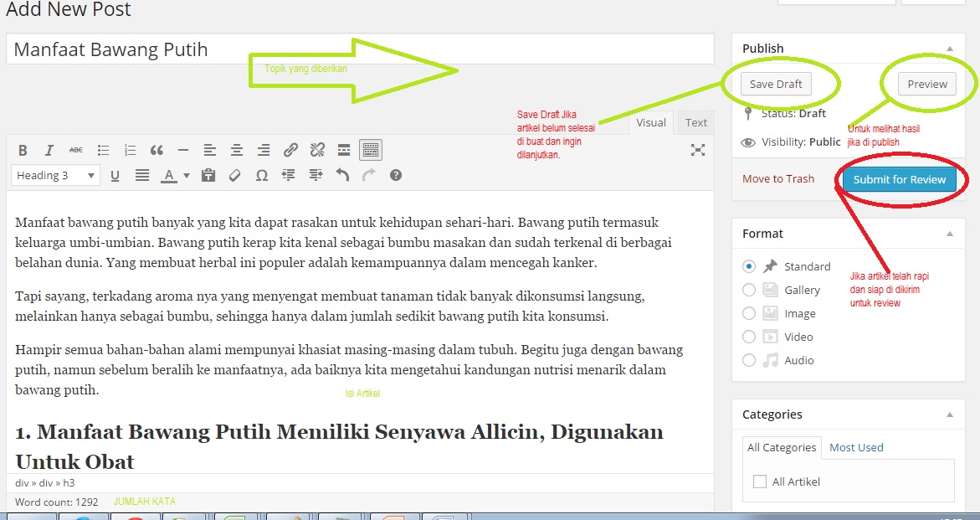
Task: Collapse the Format panel
Action: pos(949,234)
